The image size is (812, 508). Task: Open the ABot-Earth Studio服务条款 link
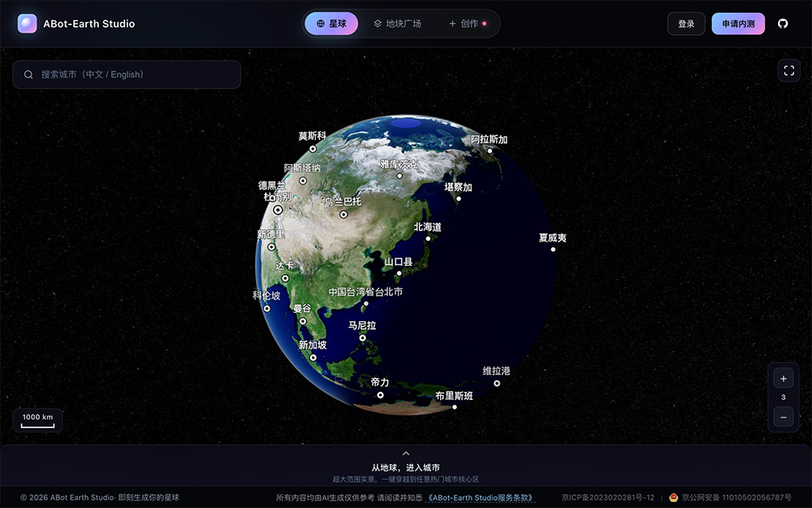[x=480, y=497]
